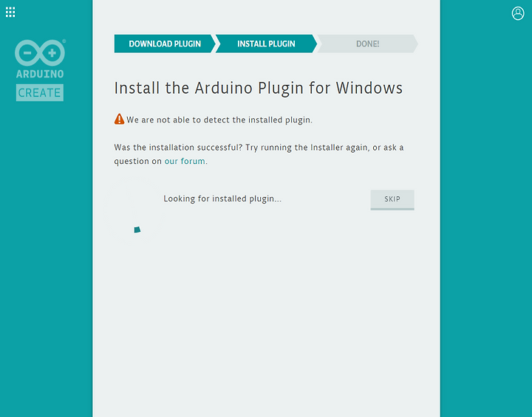Open the "our forum" link
Screen dimensions: 532x417
(x=185, y=161)
